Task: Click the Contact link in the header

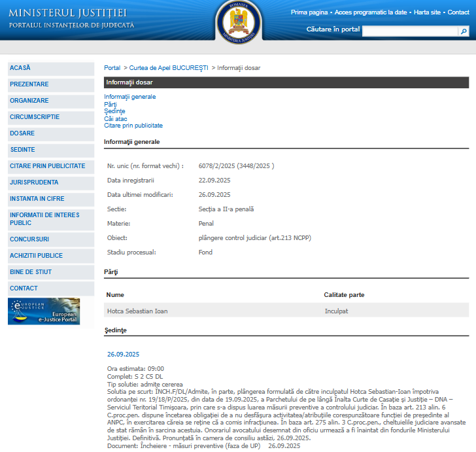Action: (458, 12)
